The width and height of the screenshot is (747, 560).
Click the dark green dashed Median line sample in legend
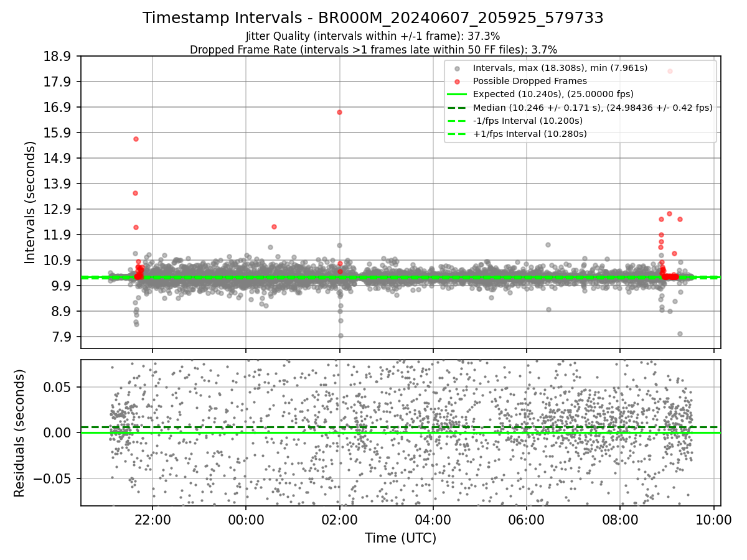pos(458,107)
